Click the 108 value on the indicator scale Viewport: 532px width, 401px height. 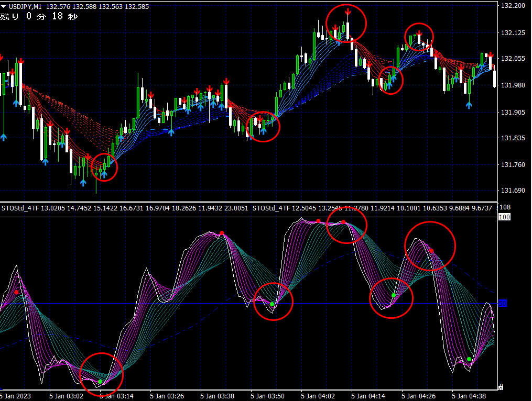pyautogui.click(x=505, y=207)
